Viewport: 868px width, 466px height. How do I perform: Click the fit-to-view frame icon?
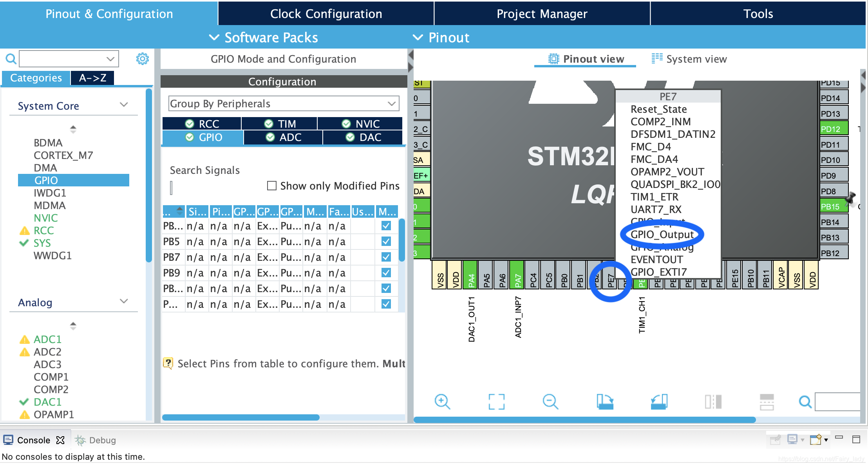click(496, 401)
